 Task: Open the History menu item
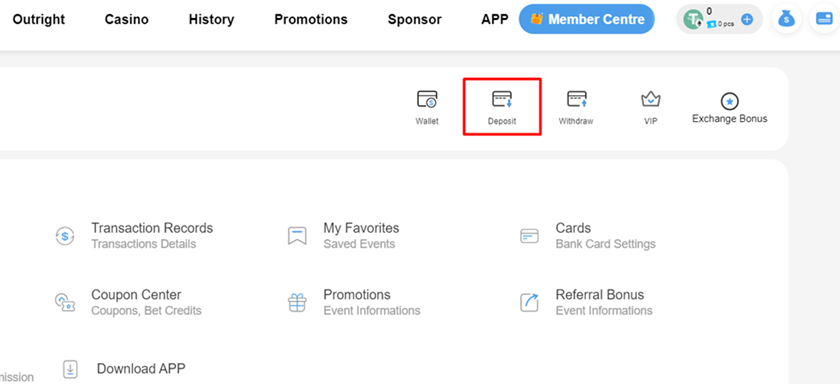click(212, 19)
